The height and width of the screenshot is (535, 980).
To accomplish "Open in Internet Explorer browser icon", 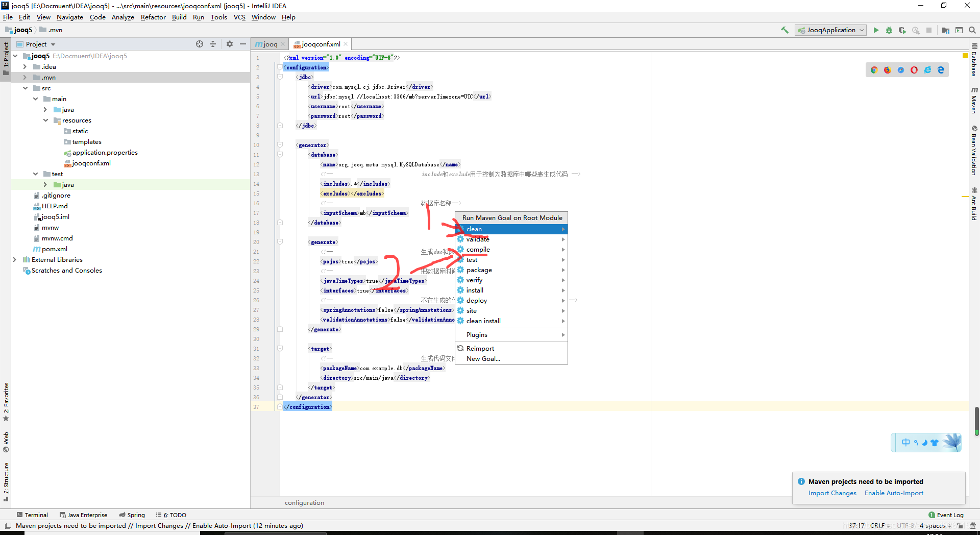I will coord(927,70).
